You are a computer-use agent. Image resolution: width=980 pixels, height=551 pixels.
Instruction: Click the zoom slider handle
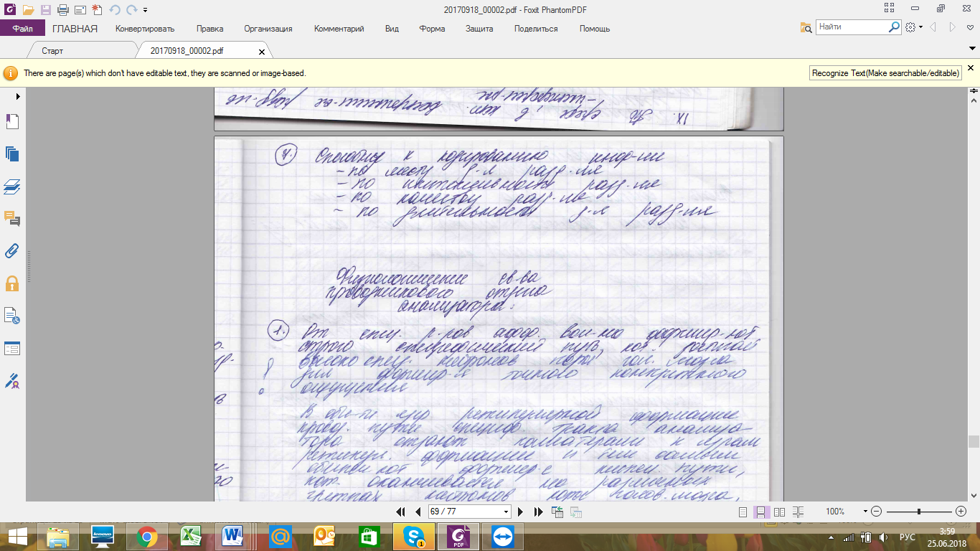pyautogui.click(x=919, y=512)
